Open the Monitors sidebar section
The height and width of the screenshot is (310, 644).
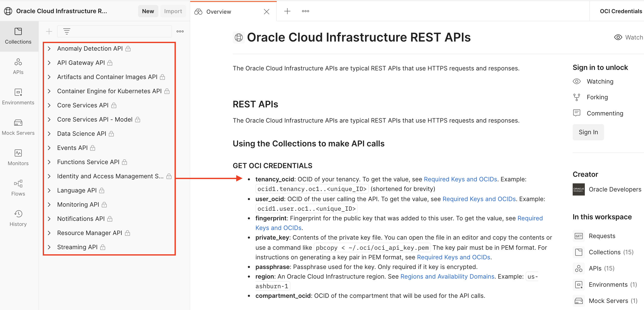18,158
